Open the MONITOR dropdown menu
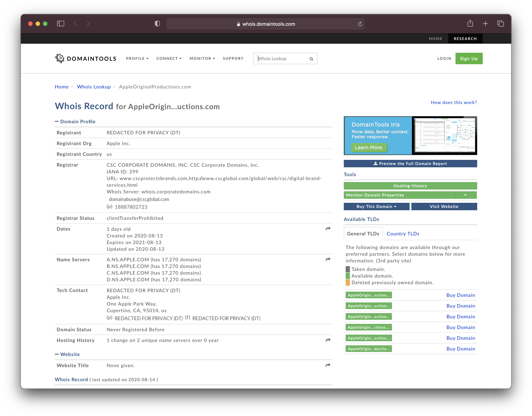 click(202, 58)
